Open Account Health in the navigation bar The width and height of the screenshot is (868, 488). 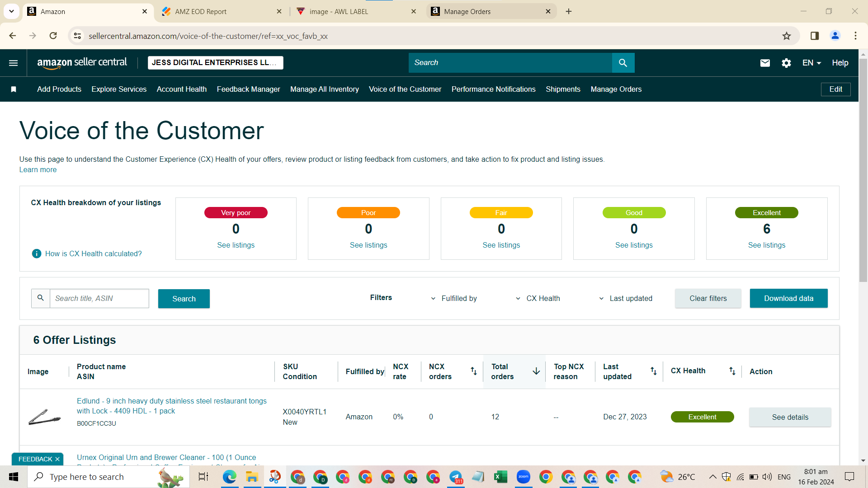point(182,89)
